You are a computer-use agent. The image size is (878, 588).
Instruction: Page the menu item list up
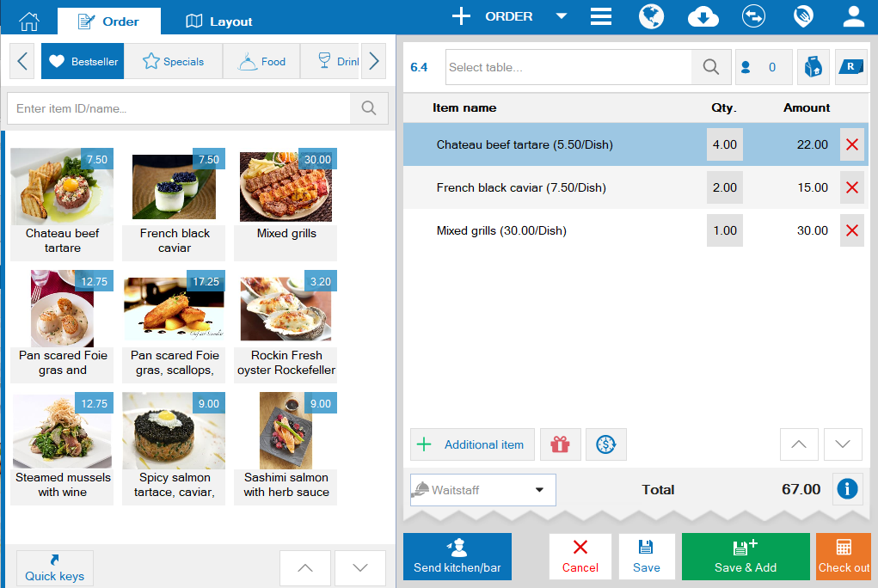pyautogui.click(x=305, y=568)
